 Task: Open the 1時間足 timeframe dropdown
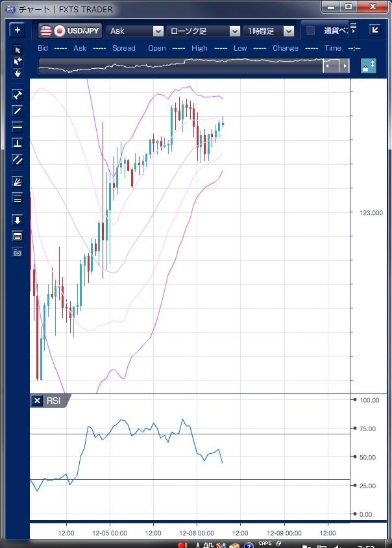pyautogui.click(x=288, y=31)
